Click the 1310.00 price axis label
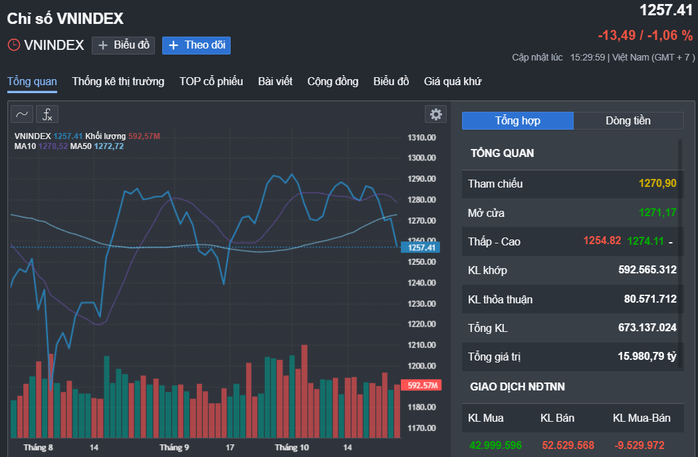698x457 pixels. (422, 138)
